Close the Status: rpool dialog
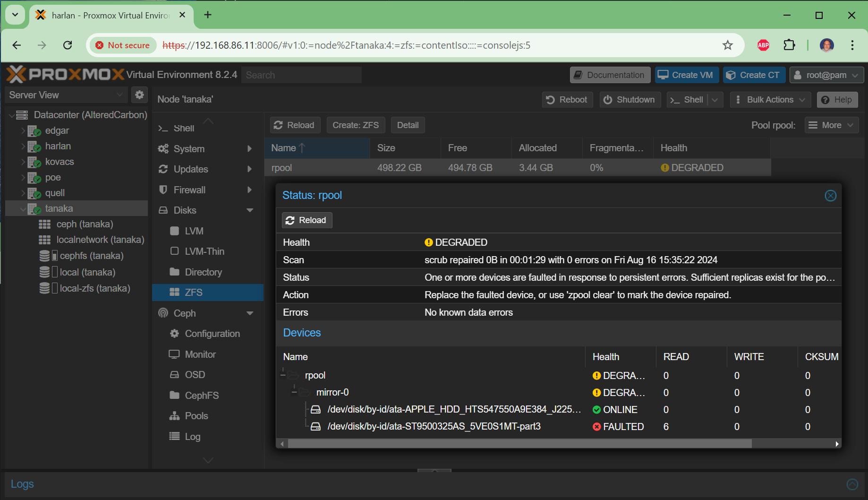Screen dimensions: 868x500 [831, 196]
